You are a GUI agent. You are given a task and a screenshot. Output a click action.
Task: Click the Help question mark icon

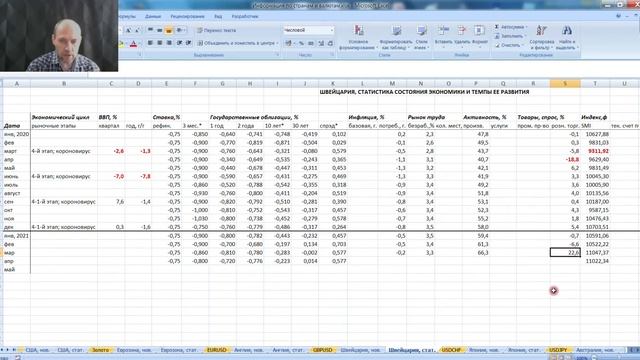tap(618, 16)
